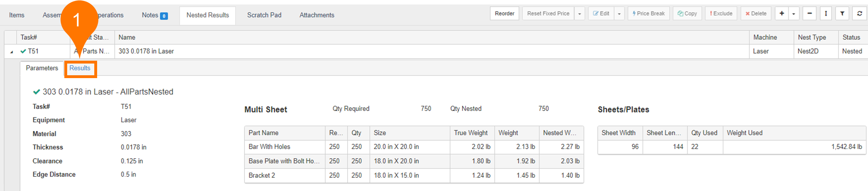Open the Scratch Pad tab
Screen dimensions: 868x191
(264, 15)
